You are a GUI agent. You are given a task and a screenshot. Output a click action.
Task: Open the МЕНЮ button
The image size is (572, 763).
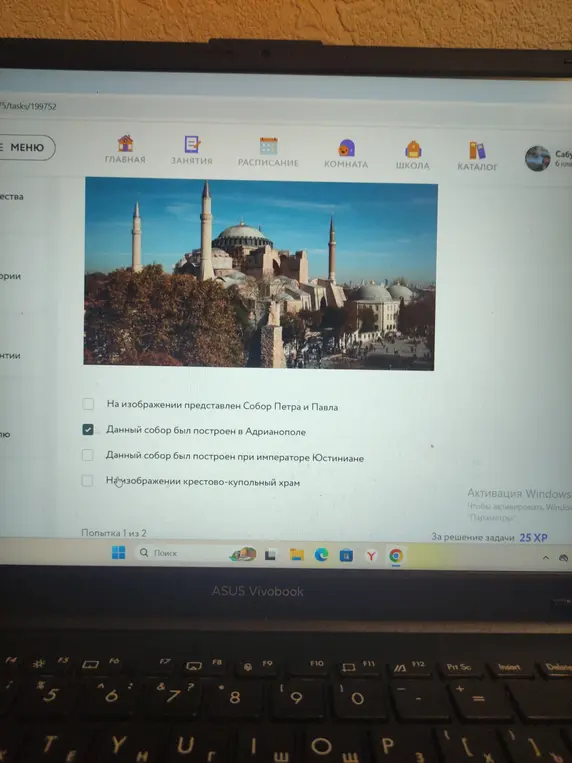coord(25,147)
